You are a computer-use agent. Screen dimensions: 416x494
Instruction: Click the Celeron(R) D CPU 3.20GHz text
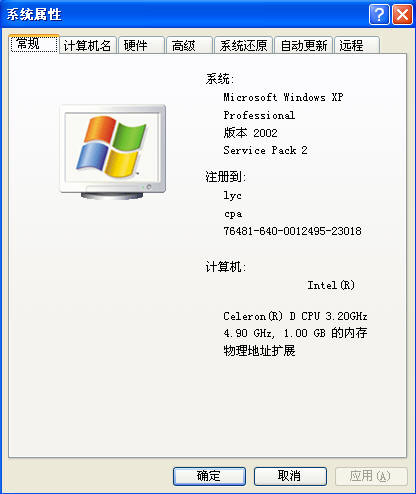[x=295, y=316]
